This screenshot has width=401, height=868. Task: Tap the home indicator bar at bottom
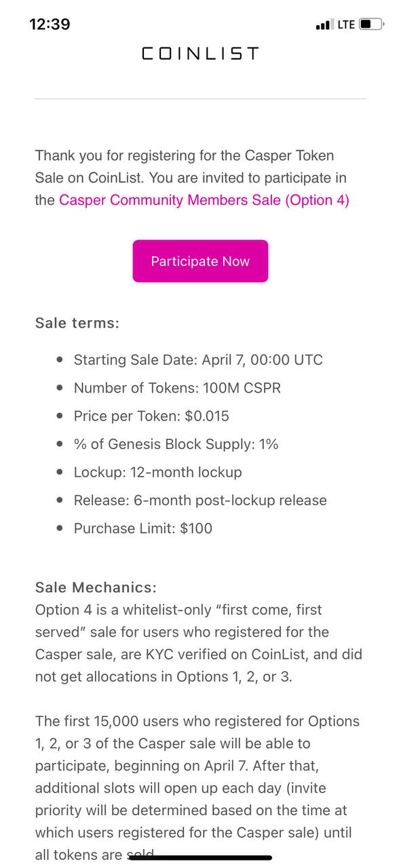tap(201, 858)
